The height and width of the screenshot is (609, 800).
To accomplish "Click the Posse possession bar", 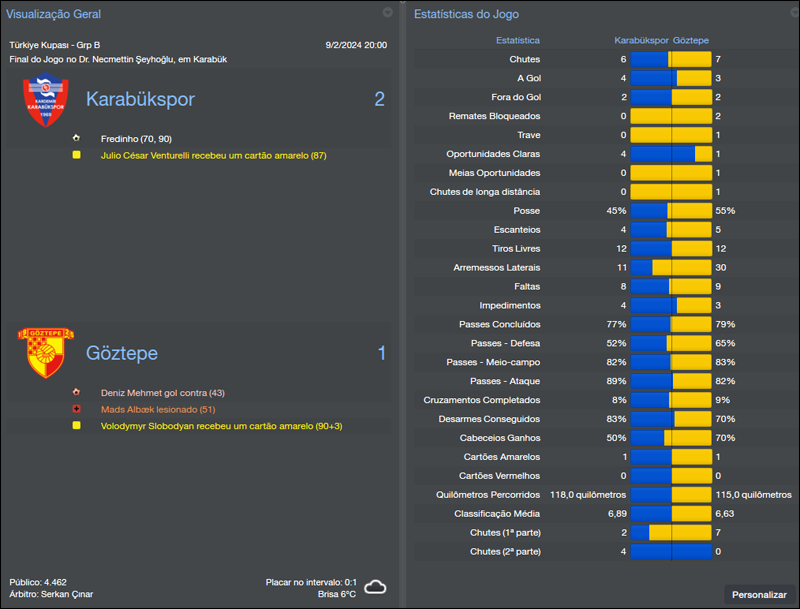I will tap(670, 210).
